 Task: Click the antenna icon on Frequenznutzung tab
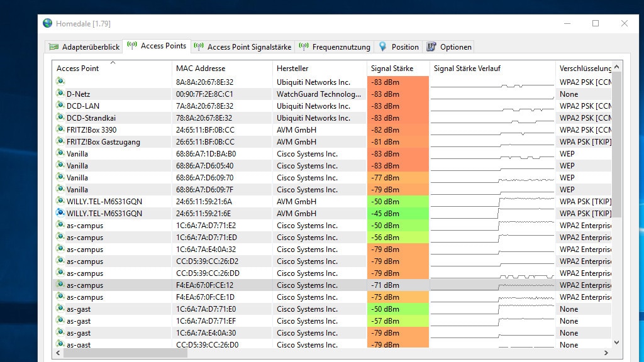point(304,47)
